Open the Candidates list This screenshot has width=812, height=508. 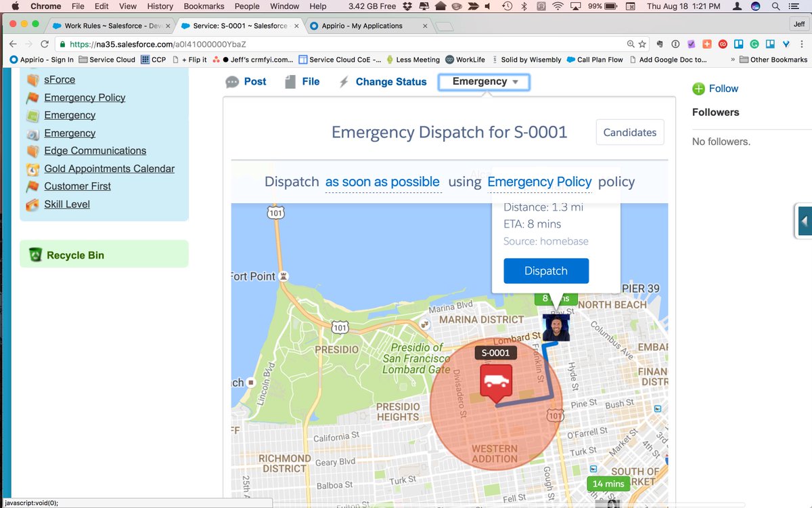630,132
